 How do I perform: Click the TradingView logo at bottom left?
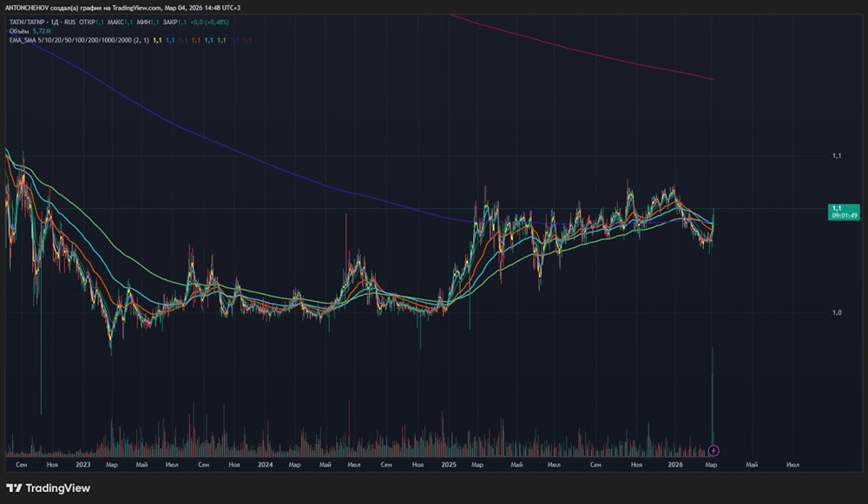(49, 488)
